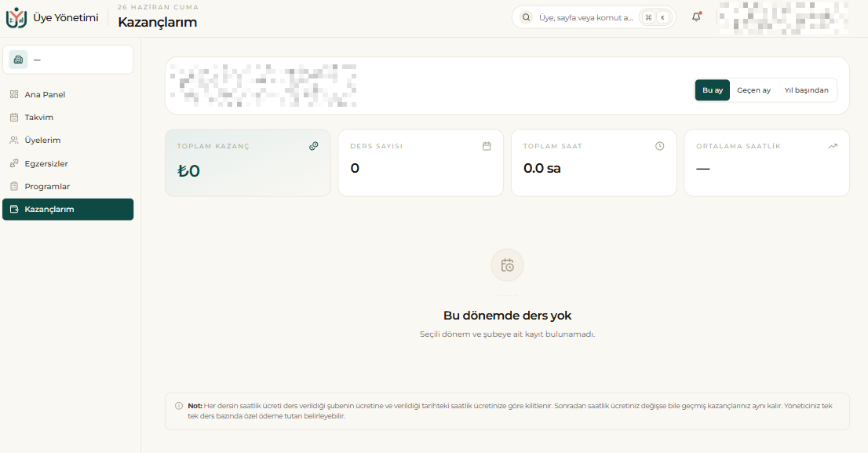Click the Üyelerim people icon
This screenshot has height=453, width=868.
(14, 140)
